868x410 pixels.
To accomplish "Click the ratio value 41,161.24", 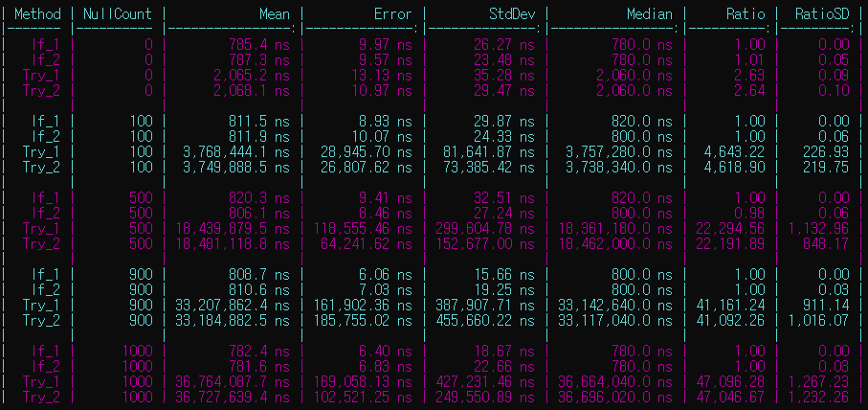I will pos(731,305).
